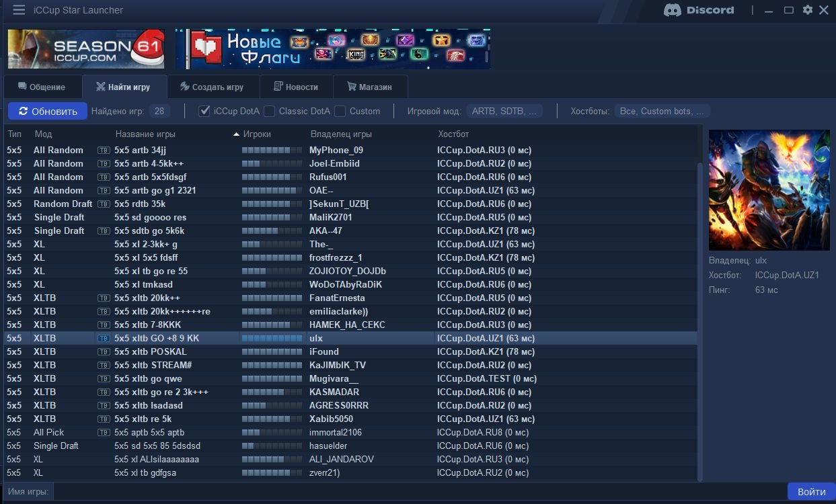Screen dimensions: 836x504
Task: Select the game owned by WoDoTAbyRaDiK
Action: [350, 284]
